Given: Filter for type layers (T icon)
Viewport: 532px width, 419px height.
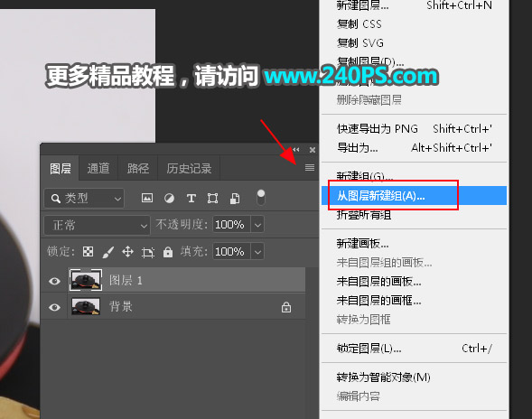Looking at the screenshot, I should [191, 198].
